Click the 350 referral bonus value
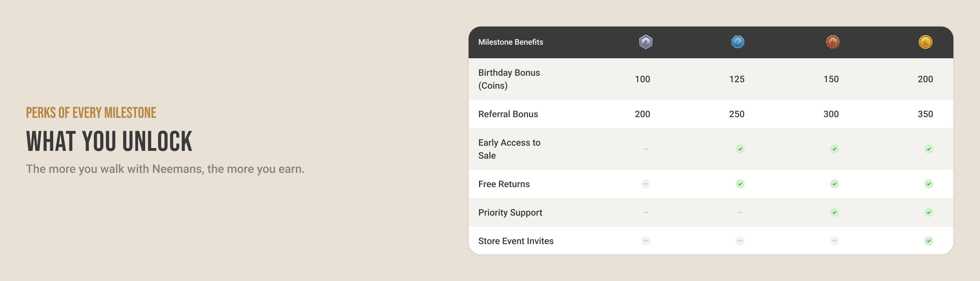This screenshot has height=281, width=980. (x=925, y=114)
